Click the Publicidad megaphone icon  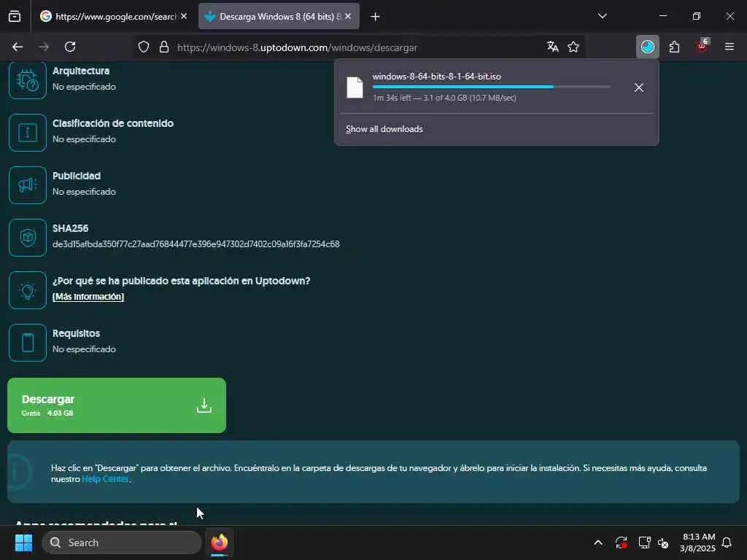[x=28, y=185]
